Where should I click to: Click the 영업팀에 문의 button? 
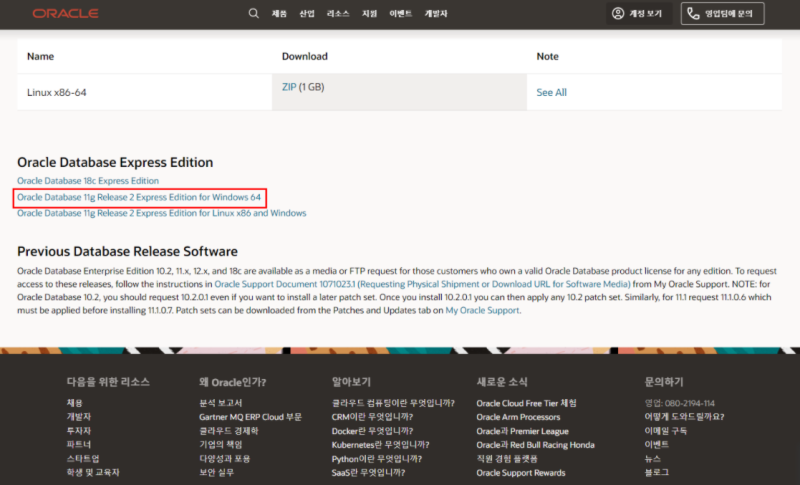tap(722, 13)
